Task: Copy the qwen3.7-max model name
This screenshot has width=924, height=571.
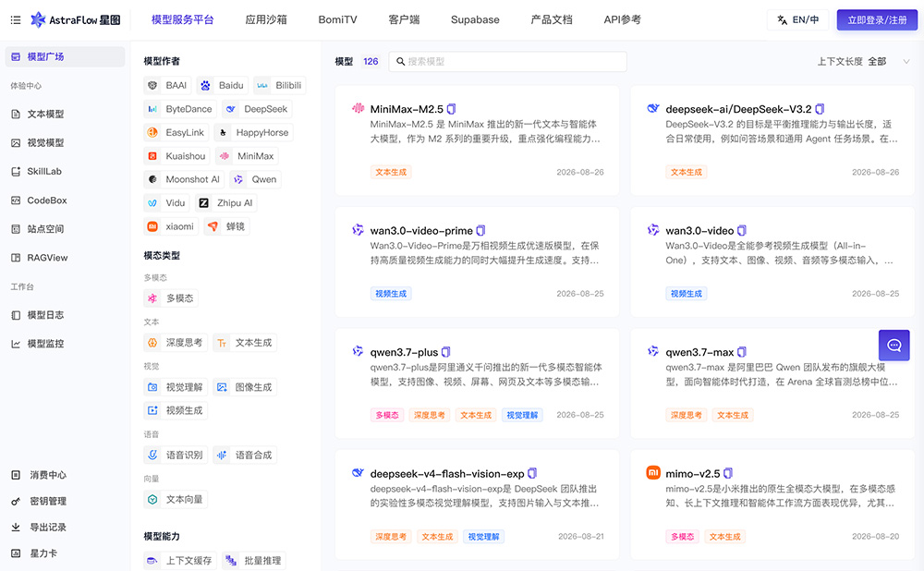Action: click(742, 352)
